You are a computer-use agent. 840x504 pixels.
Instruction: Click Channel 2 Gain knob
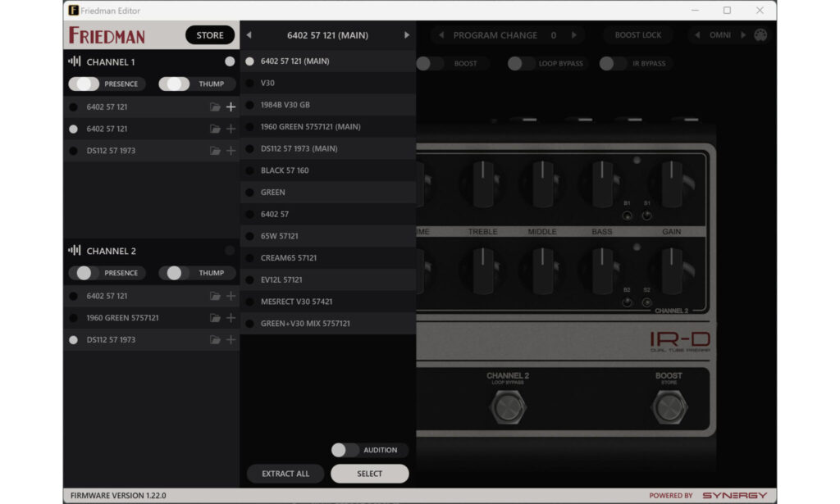671,271
